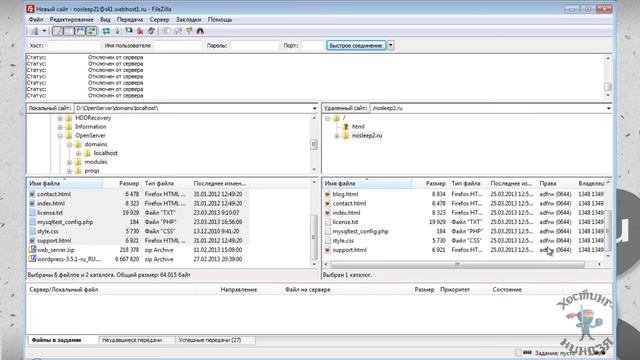
Task: Click the Имя пользователя input field
Action: [178, 46]
